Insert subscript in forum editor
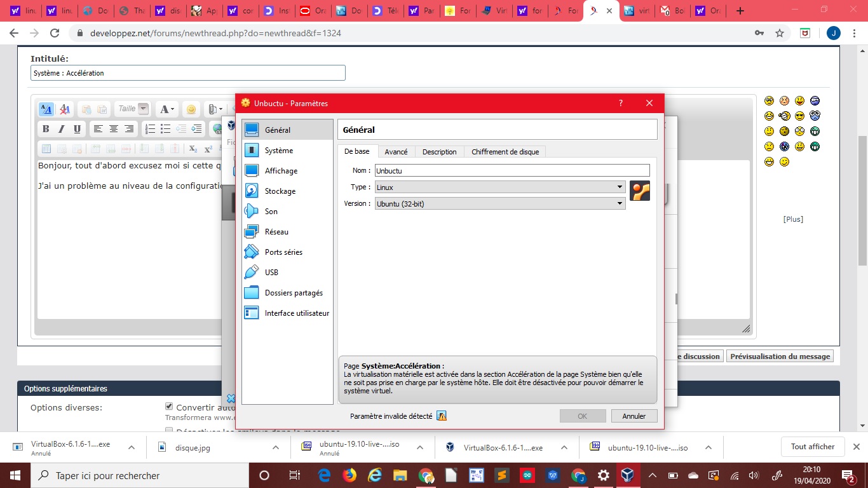The height and width of the screenshot is (488, 868). (x=193, y=149)
